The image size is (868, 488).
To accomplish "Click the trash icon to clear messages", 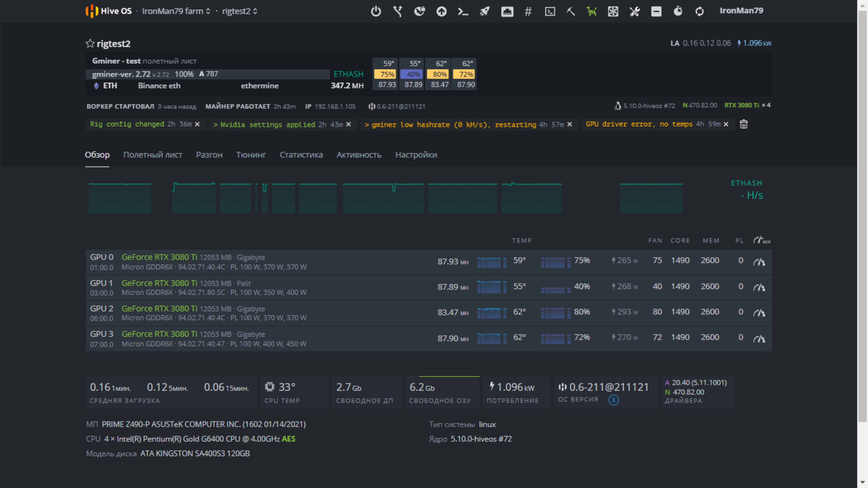I will point(744,124).
